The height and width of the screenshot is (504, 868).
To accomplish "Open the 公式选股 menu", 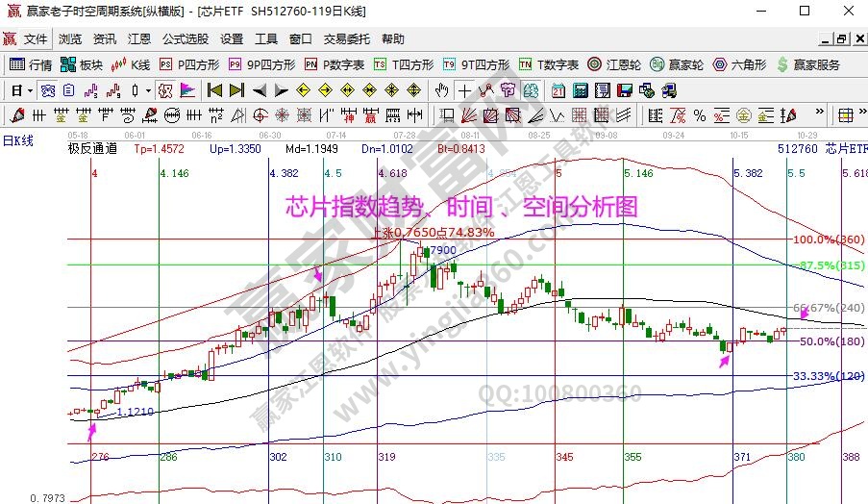I will tap(186, 39).
